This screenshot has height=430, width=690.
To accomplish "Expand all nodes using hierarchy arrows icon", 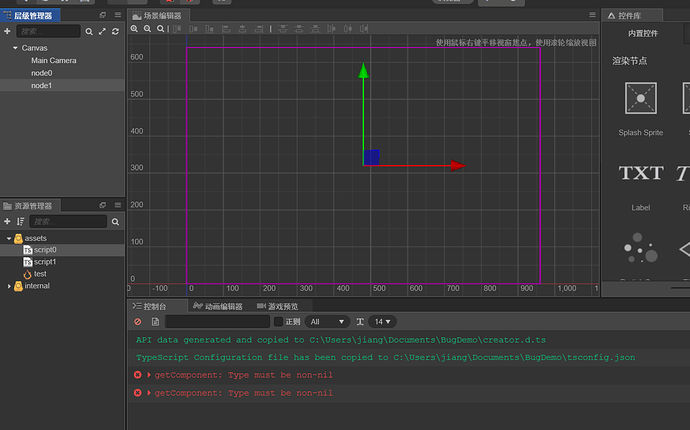I will point(102,32).
